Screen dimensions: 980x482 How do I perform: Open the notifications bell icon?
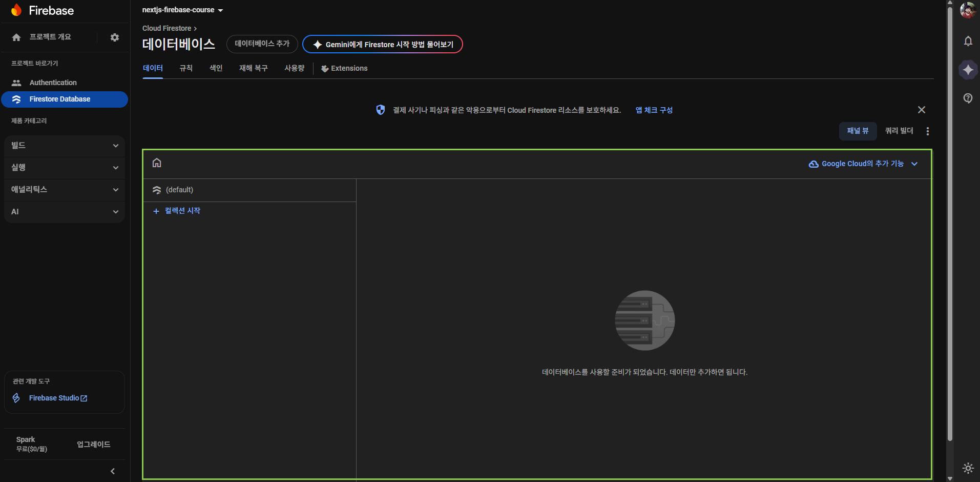coord(968,41)
